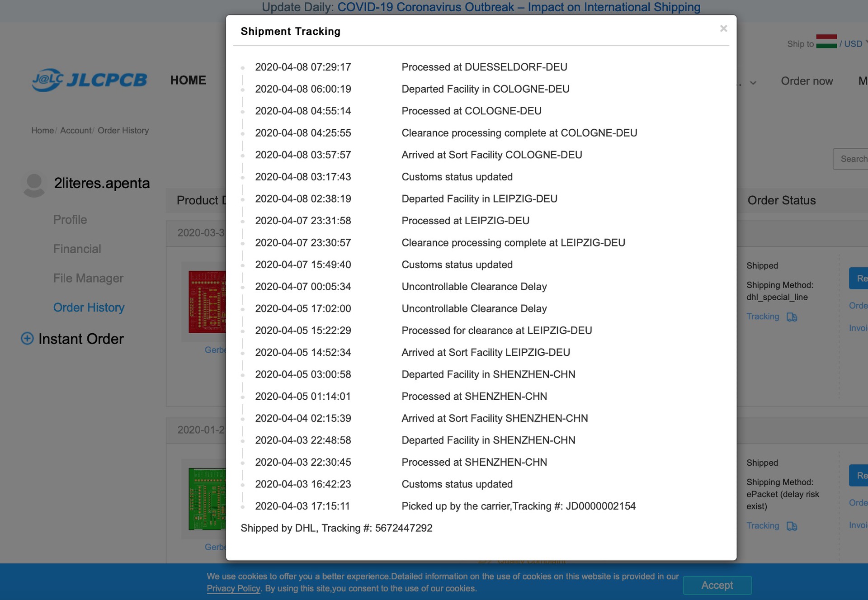
Task: Accept the cookies notice
Action: click(717, 585)
